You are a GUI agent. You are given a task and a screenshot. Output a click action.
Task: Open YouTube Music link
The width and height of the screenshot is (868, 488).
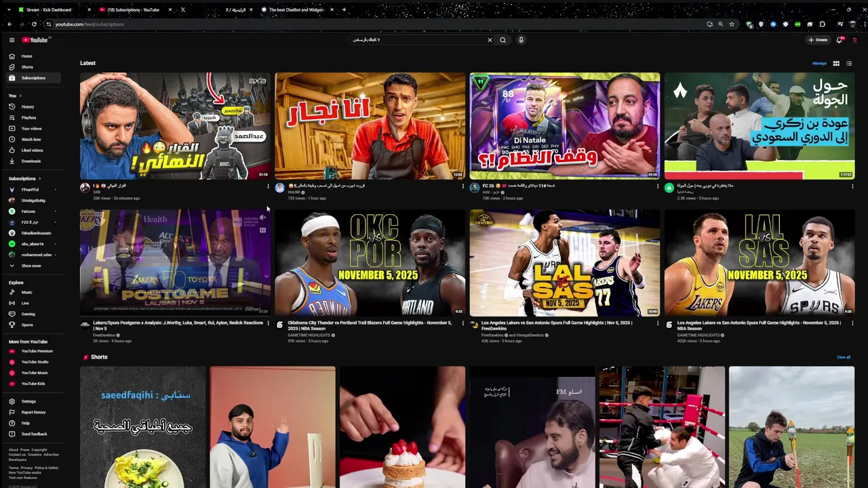click(x=34, y=373)
